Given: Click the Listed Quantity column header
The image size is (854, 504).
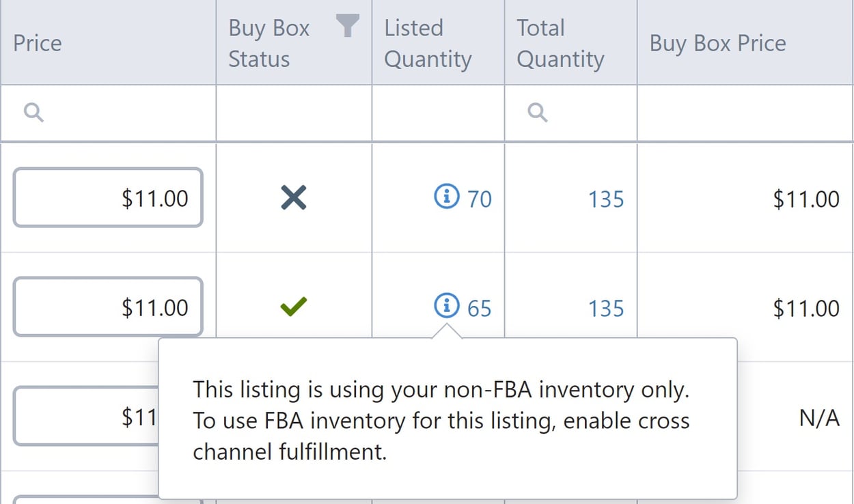Looking at the screenshot, I should 427,42.
